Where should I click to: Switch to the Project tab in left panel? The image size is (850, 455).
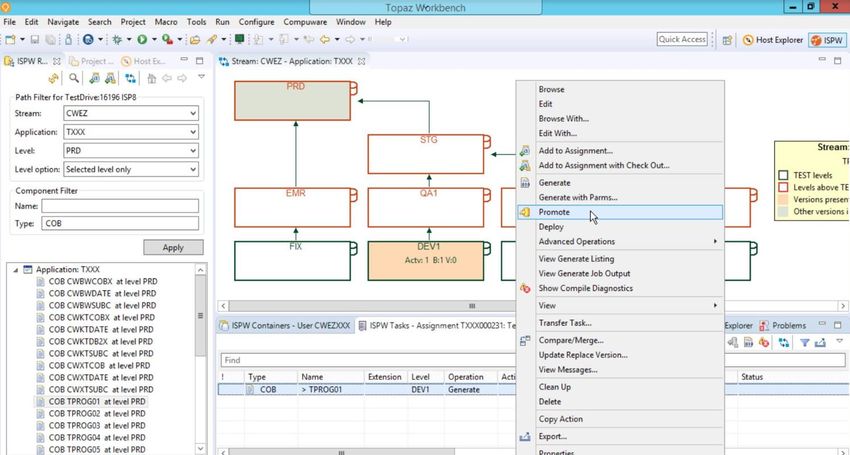point(91,61)
